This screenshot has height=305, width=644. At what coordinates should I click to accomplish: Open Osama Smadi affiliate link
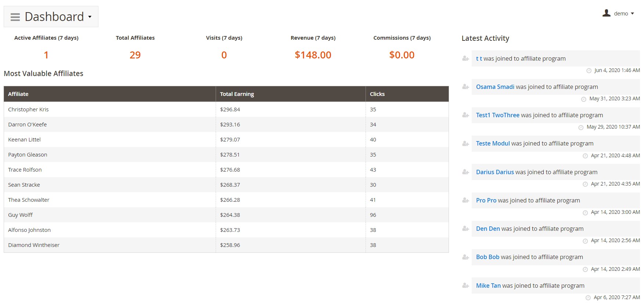pyautogui.click(x=495, y=87)
